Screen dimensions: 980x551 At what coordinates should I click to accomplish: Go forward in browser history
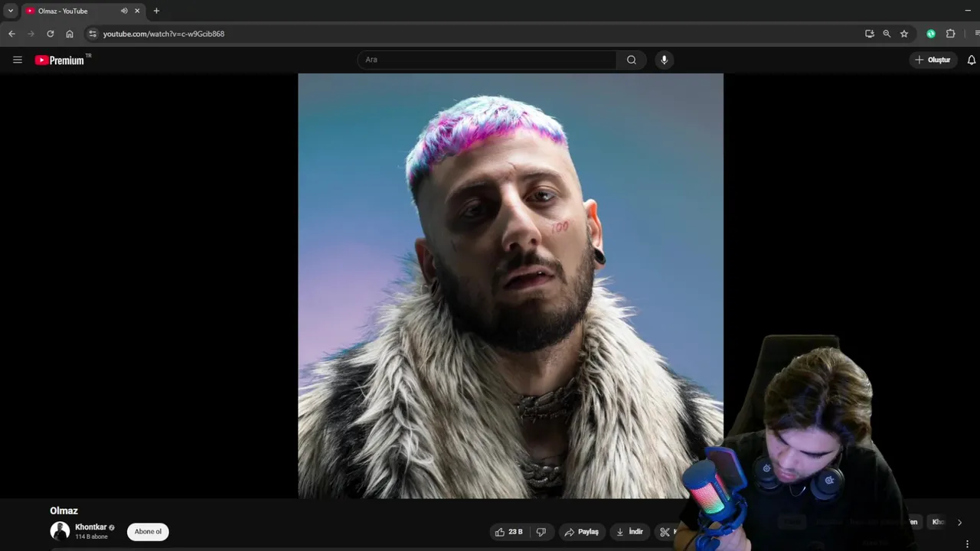point(31,34)
